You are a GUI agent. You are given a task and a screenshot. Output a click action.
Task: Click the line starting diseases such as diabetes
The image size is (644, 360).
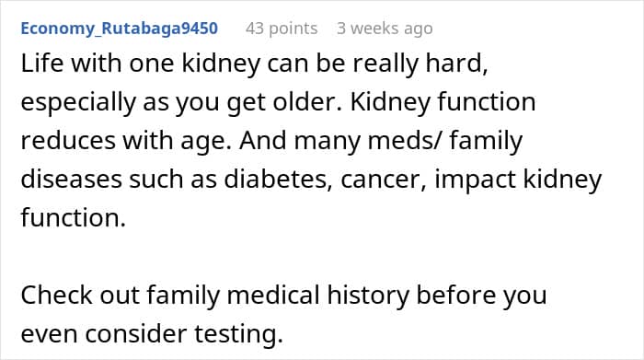point(311,180)
